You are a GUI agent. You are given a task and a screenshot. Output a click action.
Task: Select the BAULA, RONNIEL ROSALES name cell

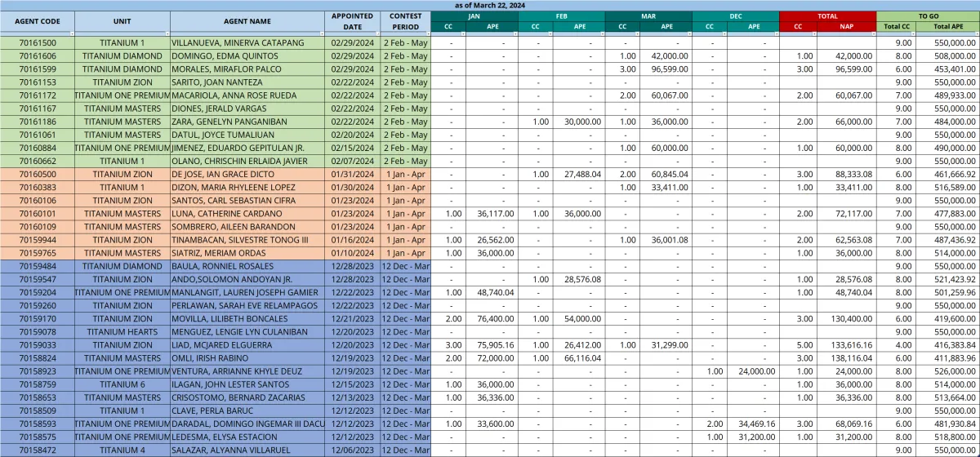click(248, 266)
